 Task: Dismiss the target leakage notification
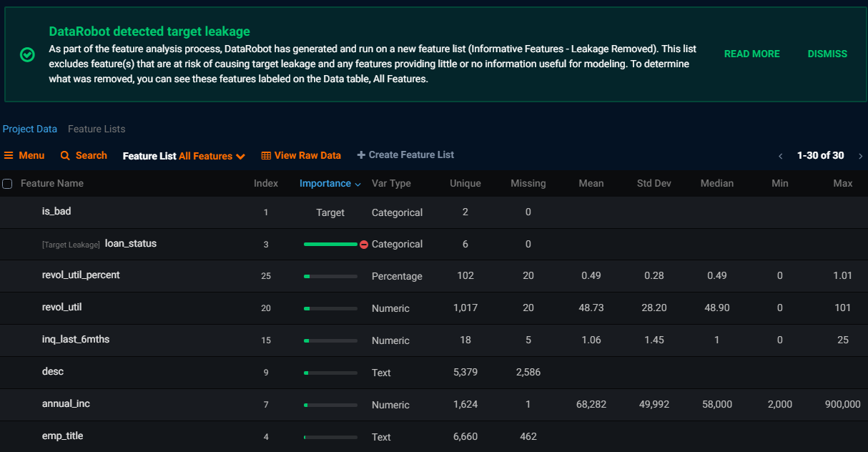click(x=827, y=54)
